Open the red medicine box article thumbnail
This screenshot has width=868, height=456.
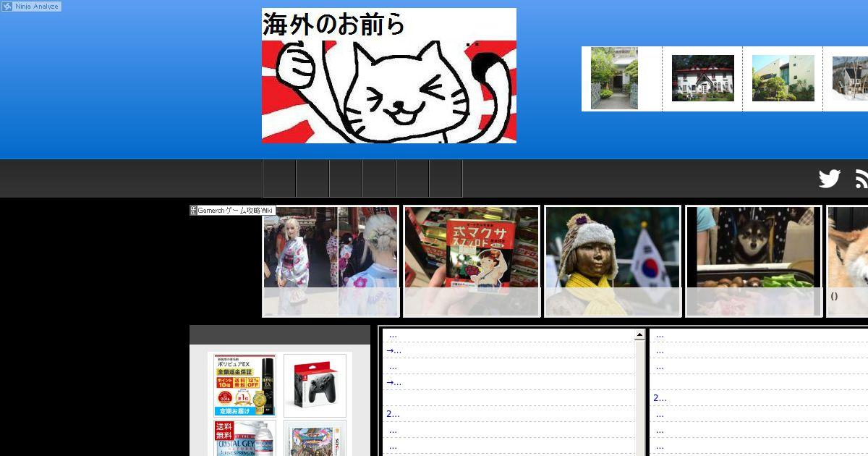coord(472,262)
